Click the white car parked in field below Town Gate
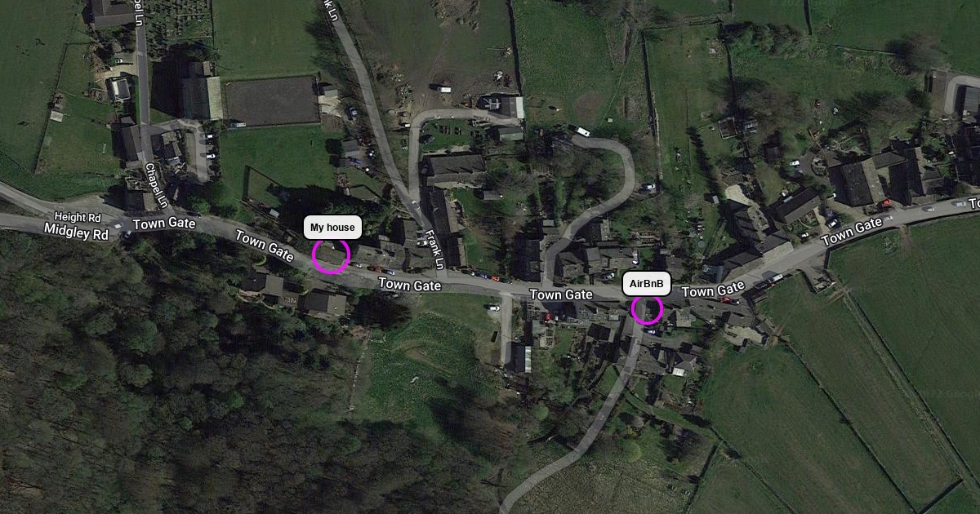980x514 pixels. coord(492,308)
